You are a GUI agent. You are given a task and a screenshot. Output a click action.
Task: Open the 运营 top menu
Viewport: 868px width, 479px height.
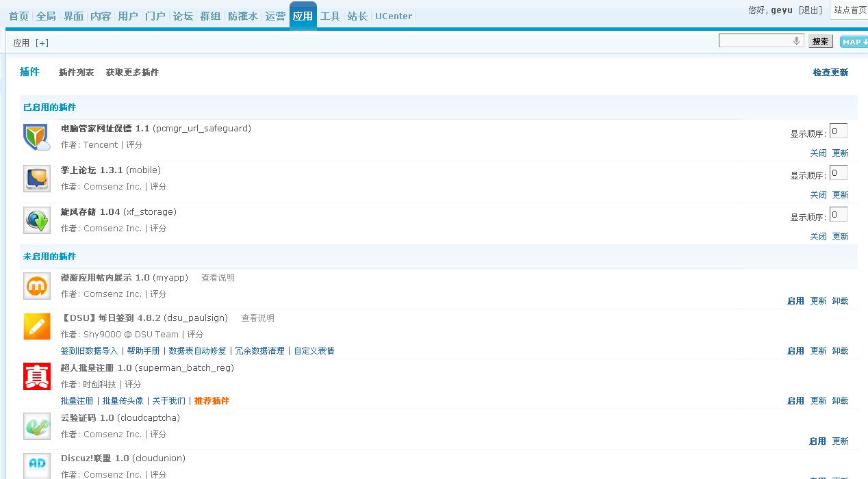[x=275, y=16]
